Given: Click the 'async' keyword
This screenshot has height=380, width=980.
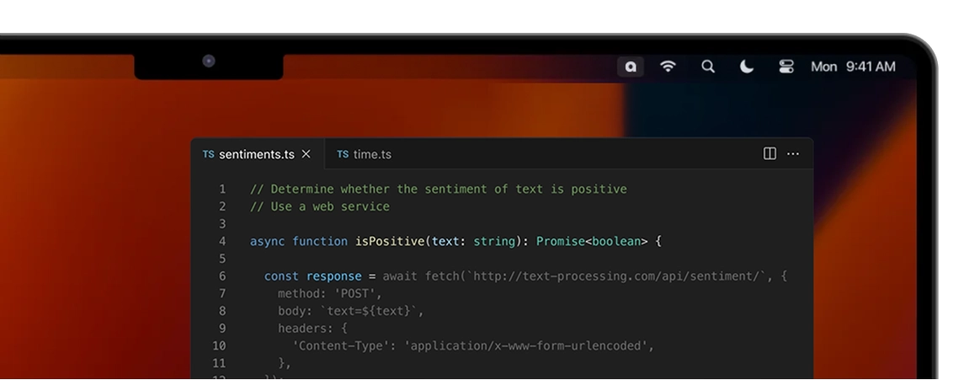Looking at the screenshot, I should pos(268,241).
